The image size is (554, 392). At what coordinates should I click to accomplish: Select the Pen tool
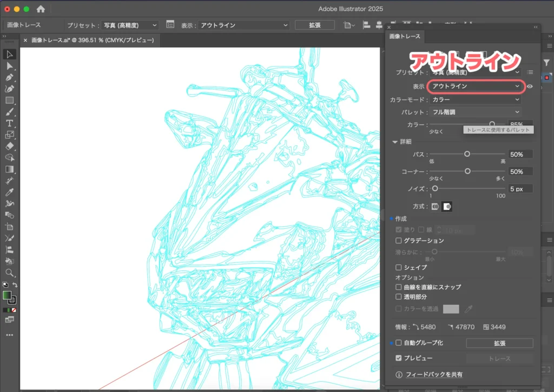click(10, 77)
